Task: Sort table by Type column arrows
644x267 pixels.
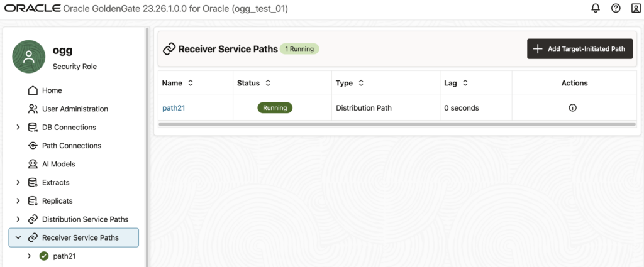Action: click(360, 83)
